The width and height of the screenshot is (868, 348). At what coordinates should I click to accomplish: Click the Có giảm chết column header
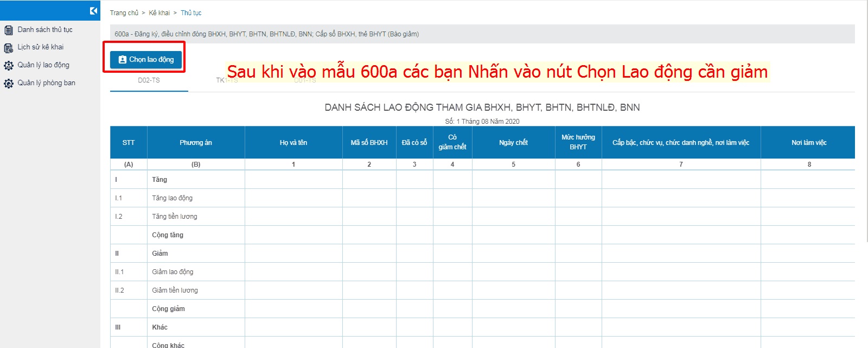pyautogui.click(x=452, y=142)
